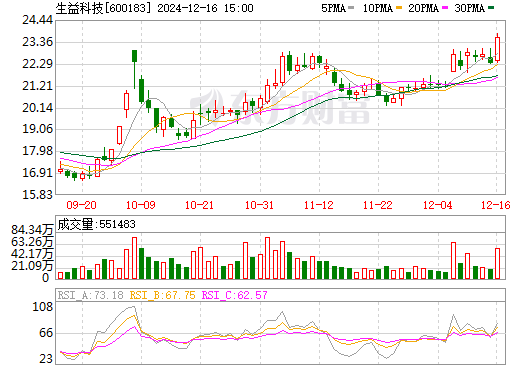This screenshot has height=365, width=520.
Task: Click the 24.44 top price axis label
Action: click(x=37, y=20)
